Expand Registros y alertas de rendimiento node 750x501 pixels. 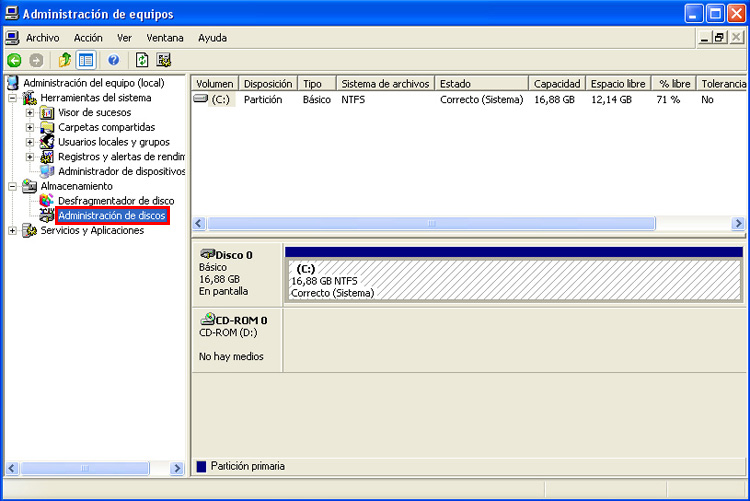coord(30,157)
